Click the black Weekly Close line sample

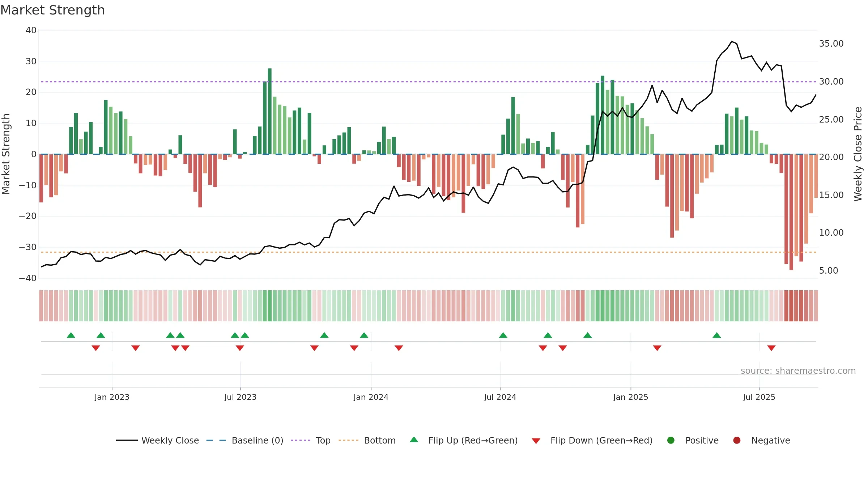point(127,440)
